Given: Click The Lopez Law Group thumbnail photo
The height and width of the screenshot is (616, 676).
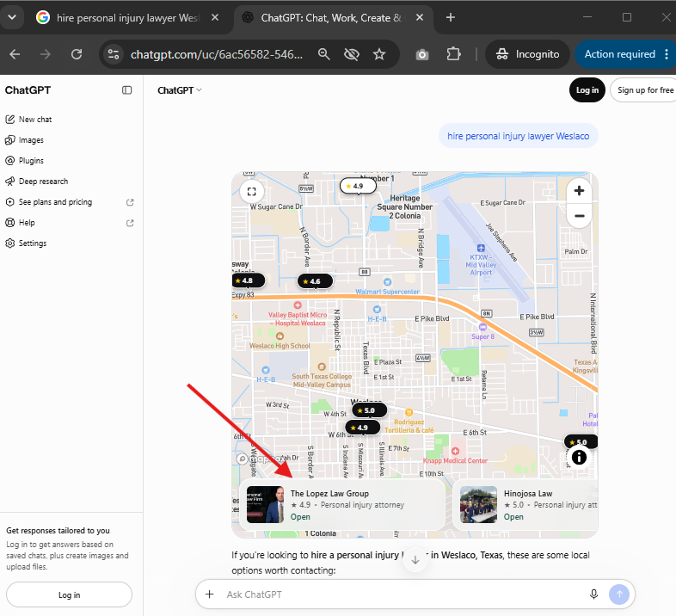Looking at the screenshot, I should (265, 505).
